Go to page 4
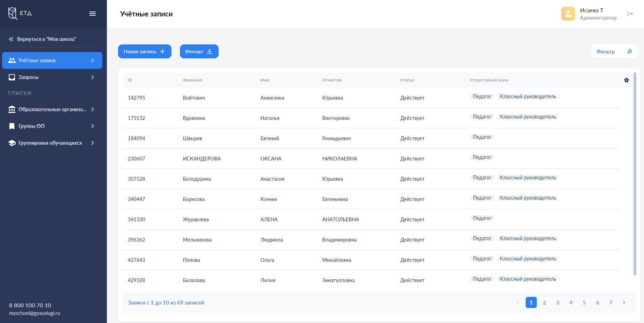644x323 pixels. (x=571, y=302)
